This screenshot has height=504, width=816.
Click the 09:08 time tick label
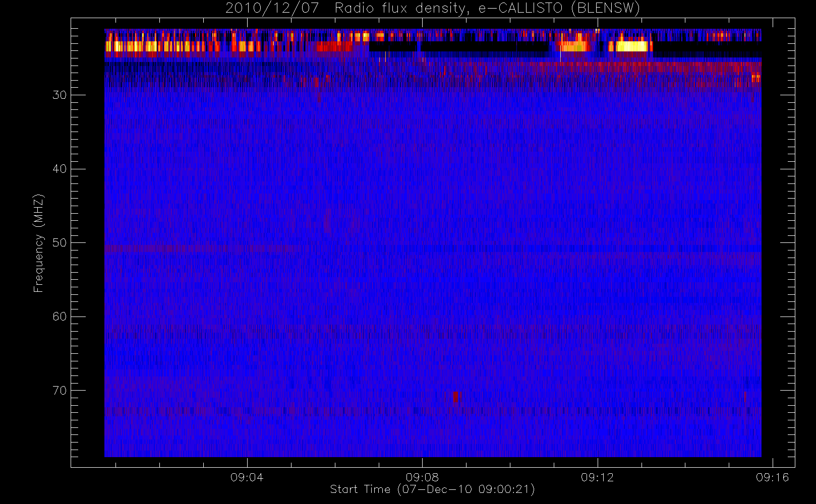coord(422,477)
